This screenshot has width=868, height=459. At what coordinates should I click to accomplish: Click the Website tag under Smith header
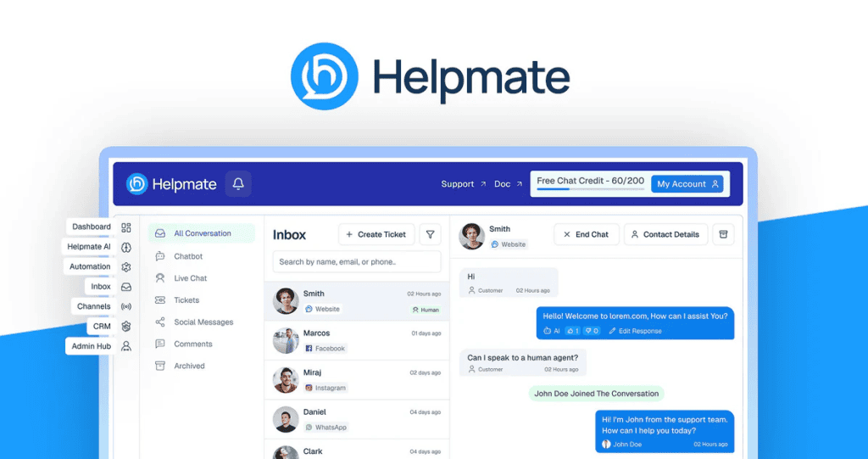pos(509,244)
